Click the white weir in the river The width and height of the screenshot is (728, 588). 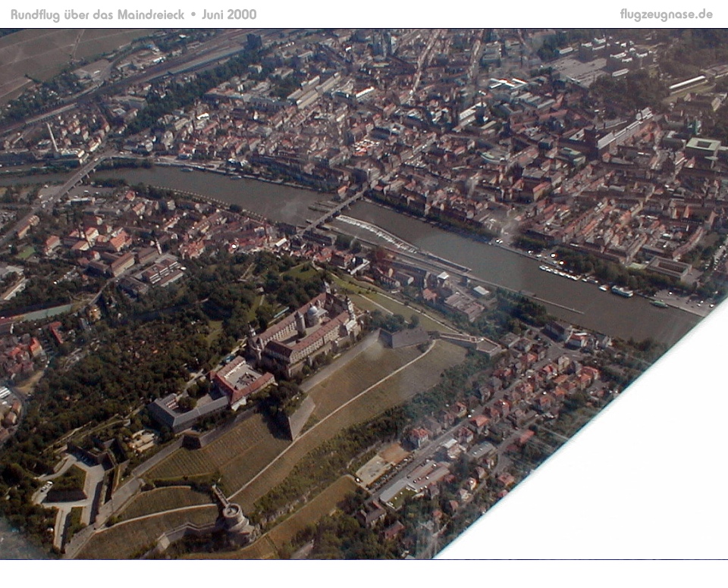[375, 232]
